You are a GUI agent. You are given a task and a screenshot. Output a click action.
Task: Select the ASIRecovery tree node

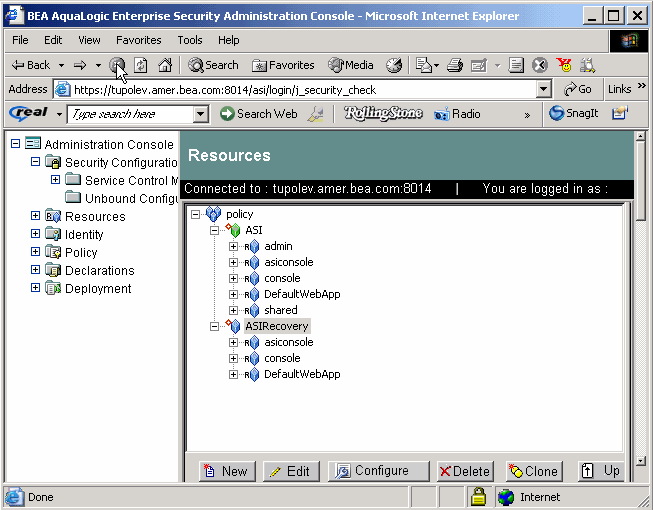[x=277, y=326]
